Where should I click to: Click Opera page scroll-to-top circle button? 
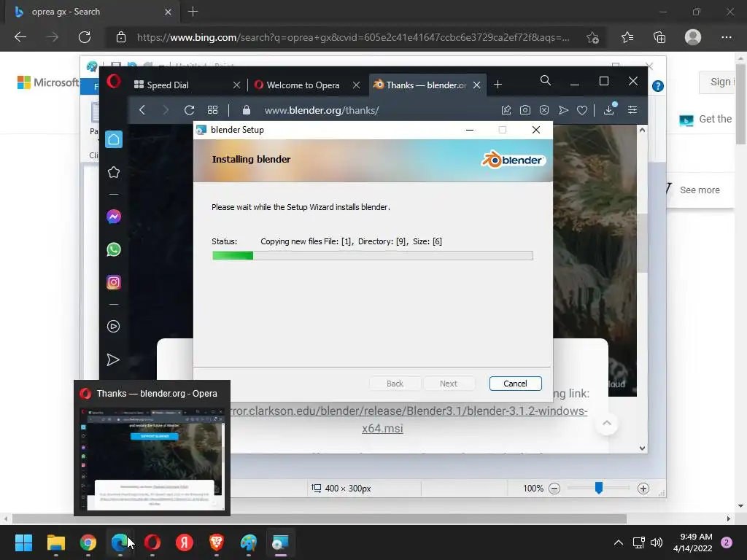click(x=606, y=423)
